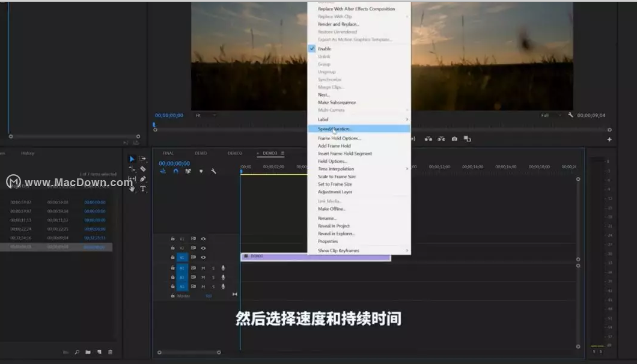Image resolution: width=637 pixels, height=364 pixels.
Task: Click Find magnifier in Project panel
Action: tap(77, 352)
